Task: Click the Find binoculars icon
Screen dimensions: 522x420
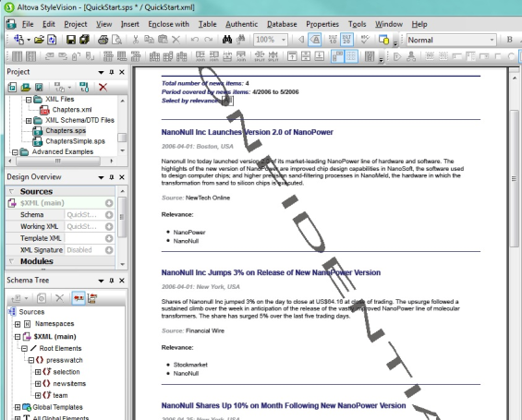Action: click(227, 40)
